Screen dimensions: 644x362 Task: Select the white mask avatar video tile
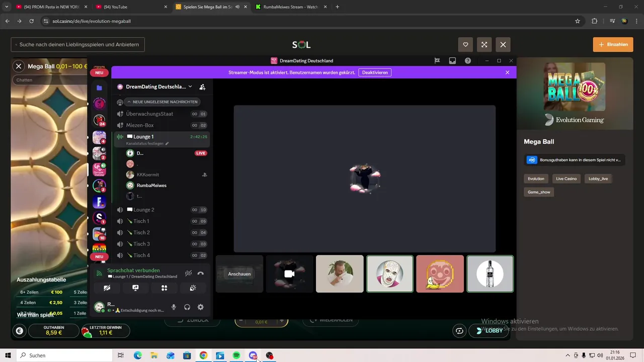390,274
